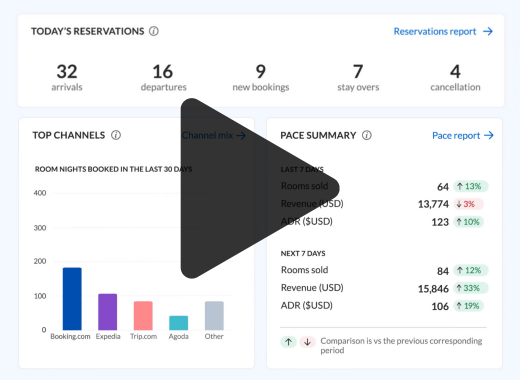Open the Reservations report link
520x380 pixels.
click(x=435, y=31)
